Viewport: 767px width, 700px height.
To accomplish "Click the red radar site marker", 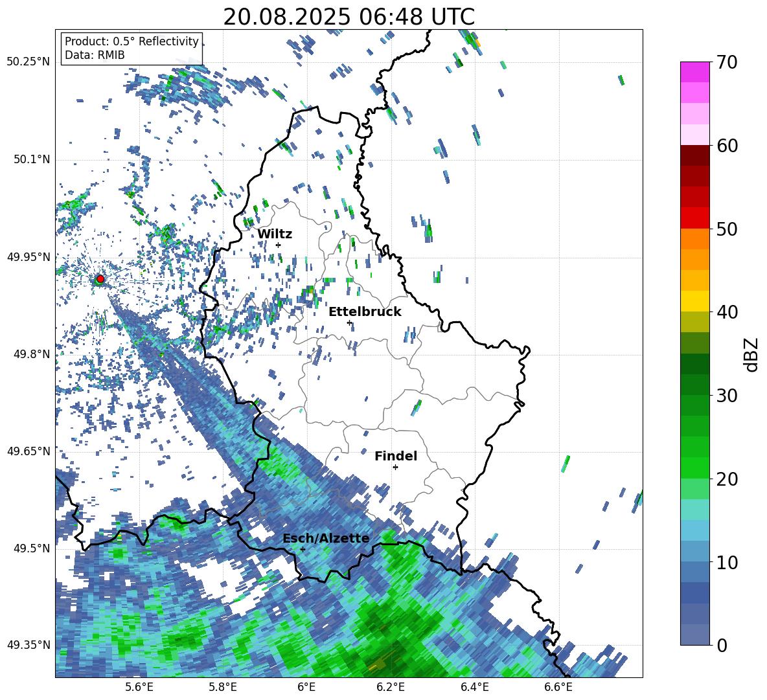I will click(100, 279).
